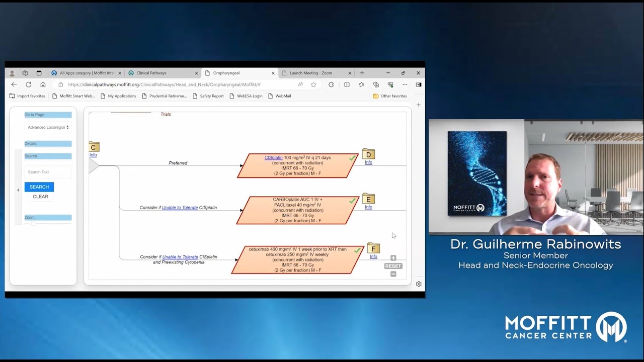This screenshot has height=362, width=644.
Task: Open the Go to Page dropdown
Action: tap(48, 127)
